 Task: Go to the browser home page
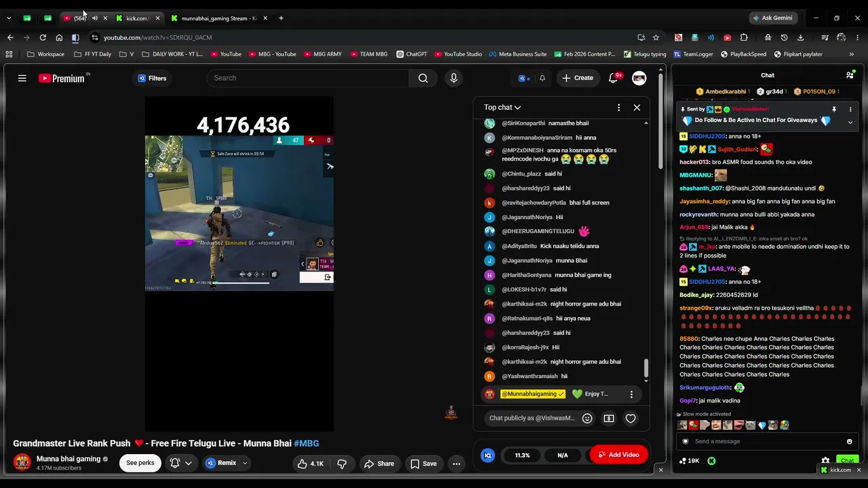click(x=59, y=37)
